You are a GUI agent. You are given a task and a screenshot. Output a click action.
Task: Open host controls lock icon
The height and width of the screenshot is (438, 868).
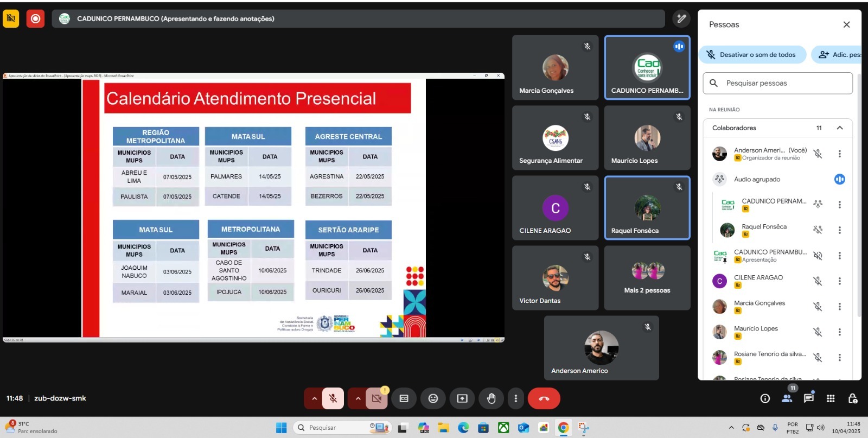852,398
